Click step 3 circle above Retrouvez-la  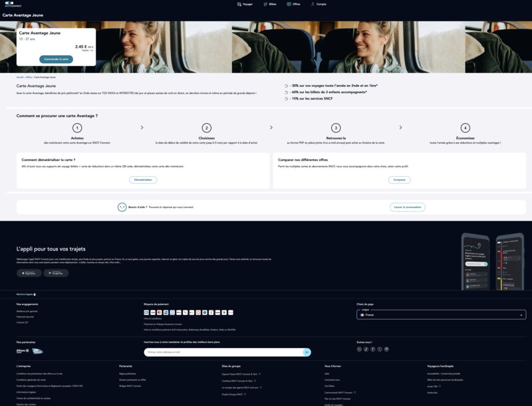tap(336, 128)
